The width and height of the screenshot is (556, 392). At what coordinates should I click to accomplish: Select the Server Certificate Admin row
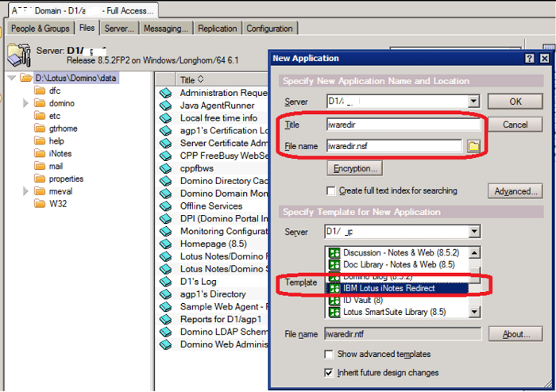click(213, 144)
